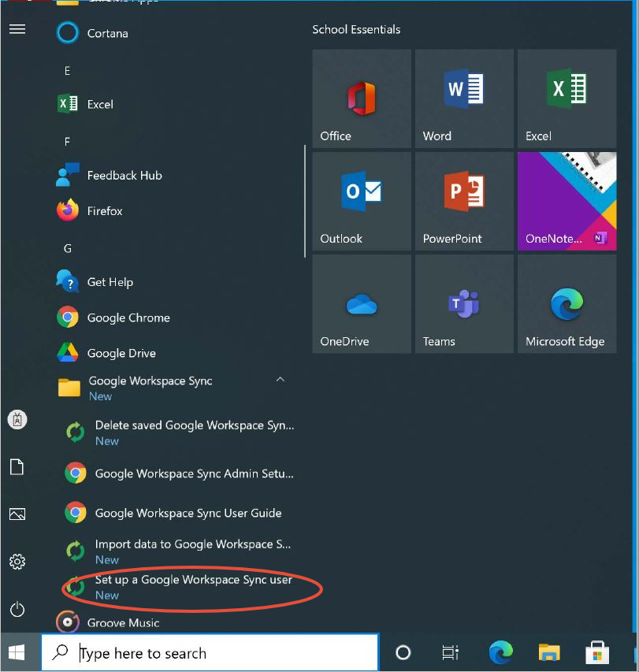
Task: Open the OneNote tile
Action: (567, 202)
